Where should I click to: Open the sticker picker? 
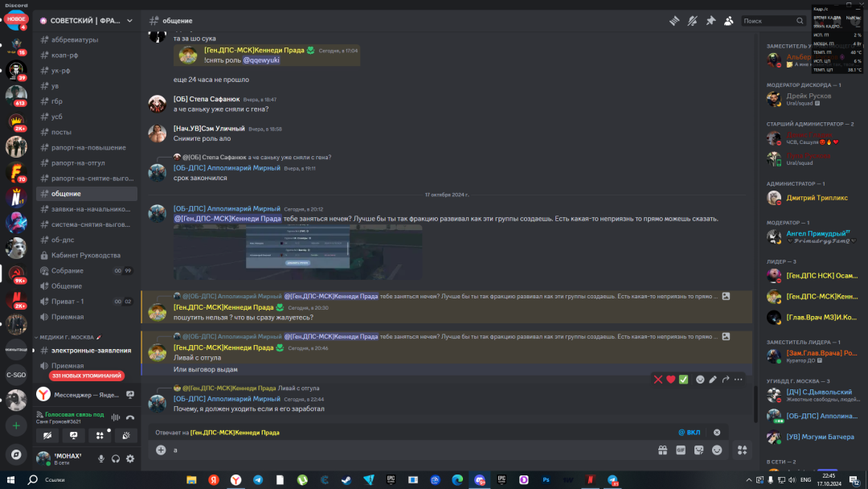coord(699,450)
